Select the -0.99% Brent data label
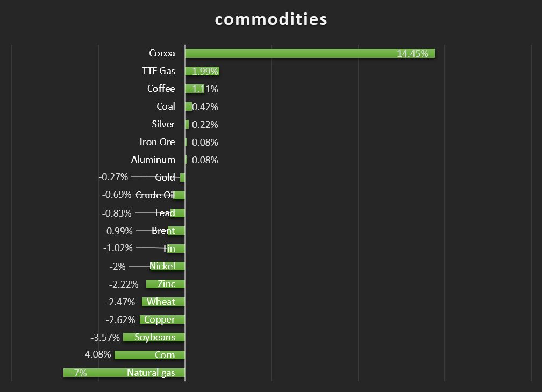This screenshot has width=542, height=392. click(x=118, y=231)
